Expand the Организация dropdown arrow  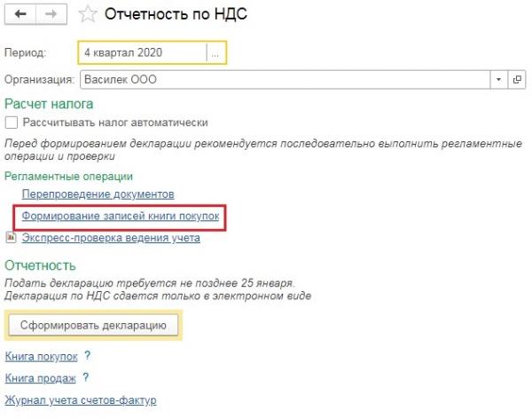tap(498, 80)
